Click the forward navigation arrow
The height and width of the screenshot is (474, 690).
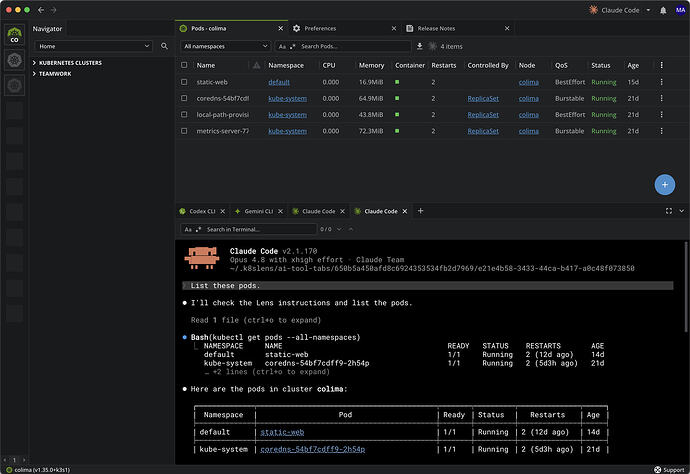(x=54, y=10)
